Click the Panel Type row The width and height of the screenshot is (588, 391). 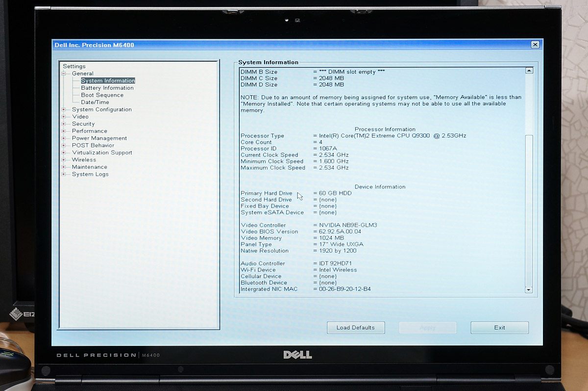point(302,244)
